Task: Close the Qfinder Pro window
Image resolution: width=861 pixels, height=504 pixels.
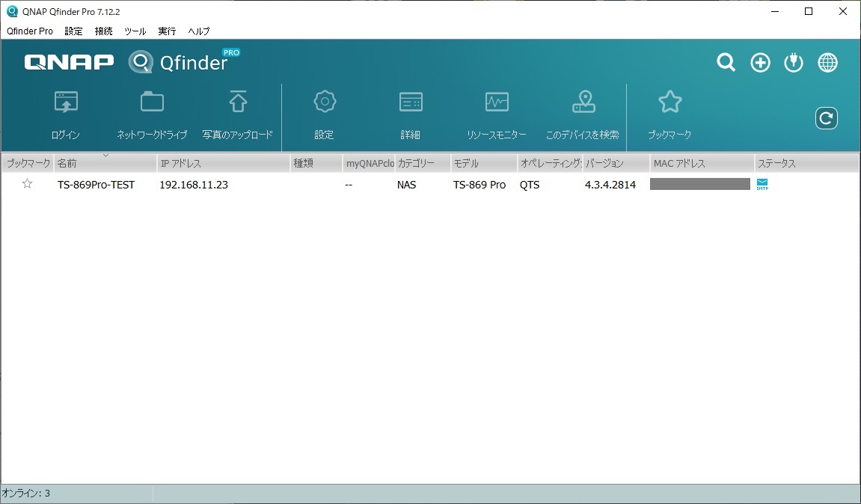Action: click(x=843, y=11)
